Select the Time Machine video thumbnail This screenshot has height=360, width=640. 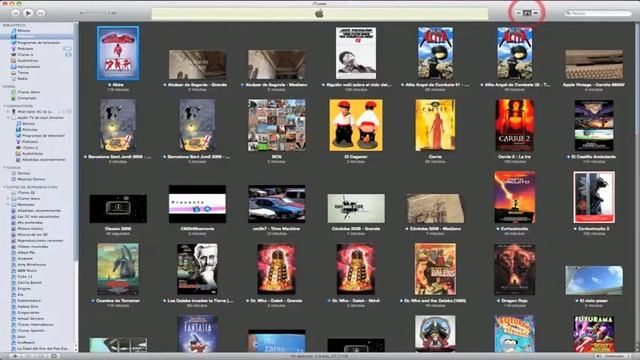(x=277, y=204)
